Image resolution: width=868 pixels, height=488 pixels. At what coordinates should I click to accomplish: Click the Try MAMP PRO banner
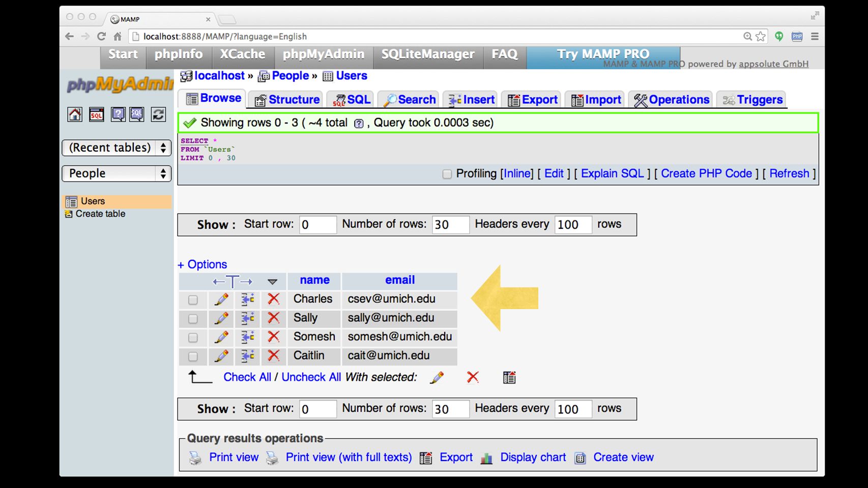603,54
